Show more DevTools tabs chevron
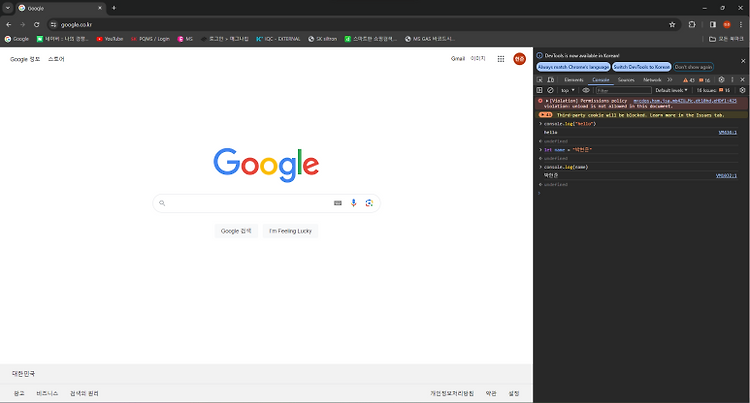 click(x=670, y=80)
